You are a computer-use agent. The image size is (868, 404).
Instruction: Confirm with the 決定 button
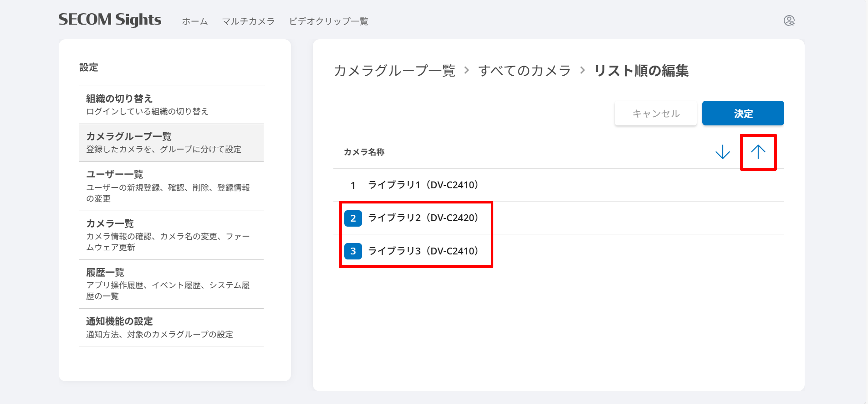tap(743, 113)
